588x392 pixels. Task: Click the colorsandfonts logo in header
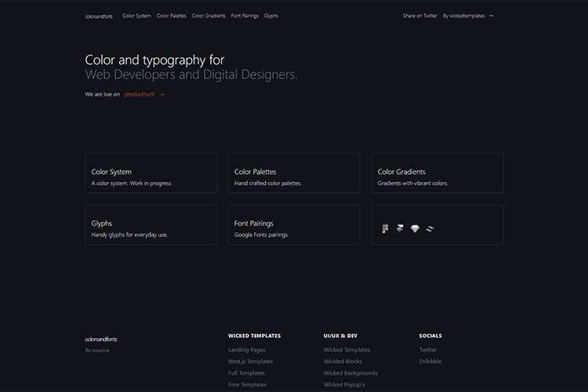[99, 16]
